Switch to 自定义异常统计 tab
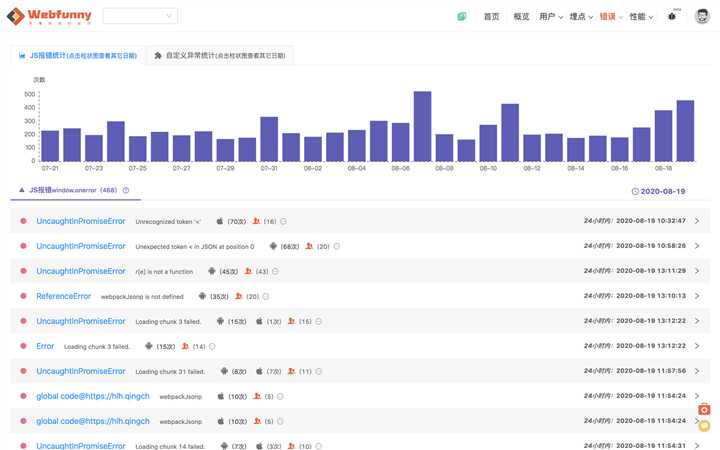Viewport: 720px width, 450px height. coord(219,56)
